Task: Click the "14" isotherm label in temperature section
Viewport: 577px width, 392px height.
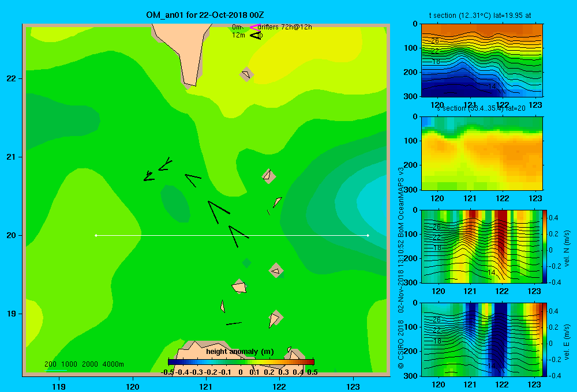Action: pyautogui.click(x=492, y=86)
